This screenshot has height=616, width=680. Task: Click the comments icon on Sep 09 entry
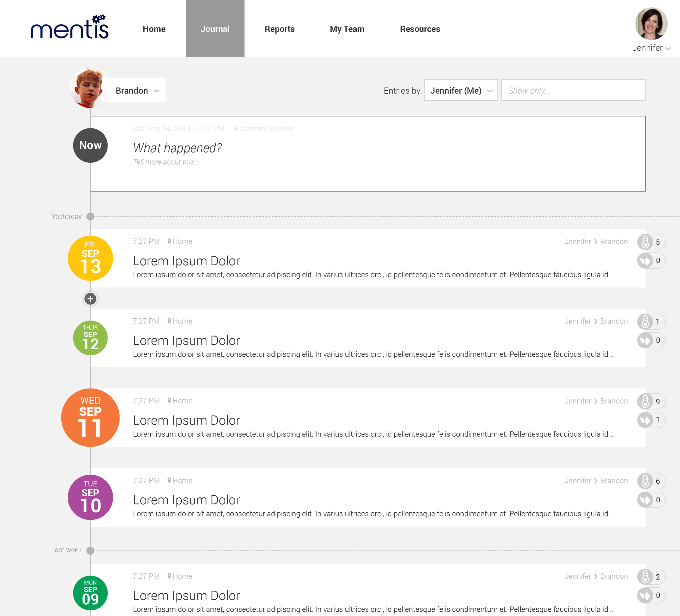point(645,595)
